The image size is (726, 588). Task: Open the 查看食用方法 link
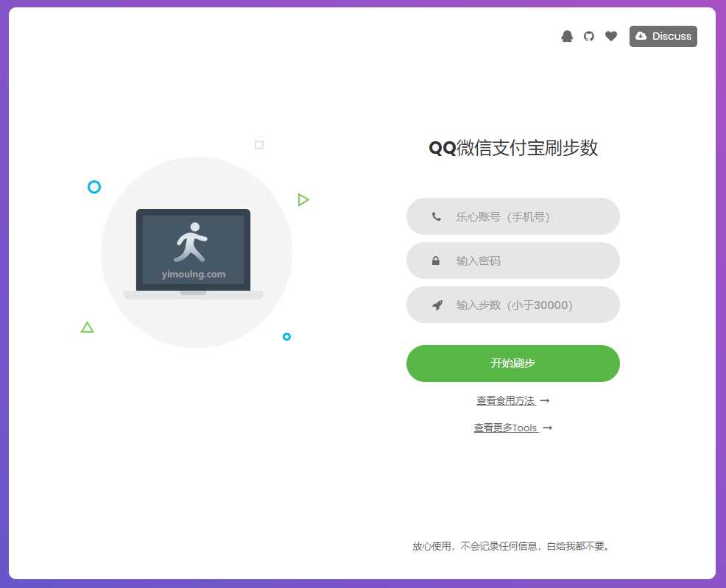click(505, 400)
